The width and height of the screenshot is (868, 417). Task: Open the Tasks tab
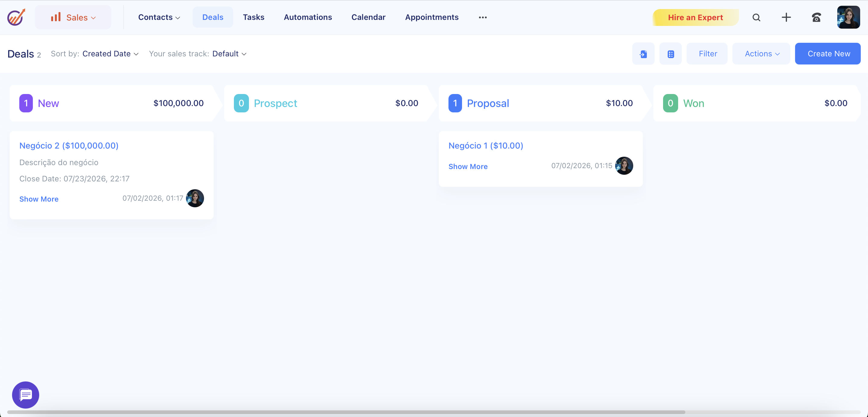click(x=253, y=17)
